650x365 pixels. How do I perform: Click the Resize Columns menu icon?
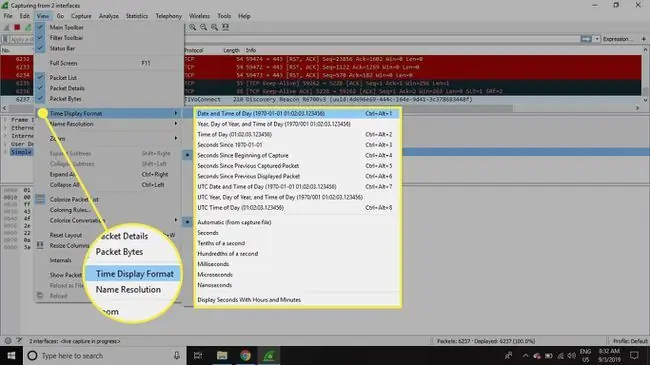(x=40, y=246)
